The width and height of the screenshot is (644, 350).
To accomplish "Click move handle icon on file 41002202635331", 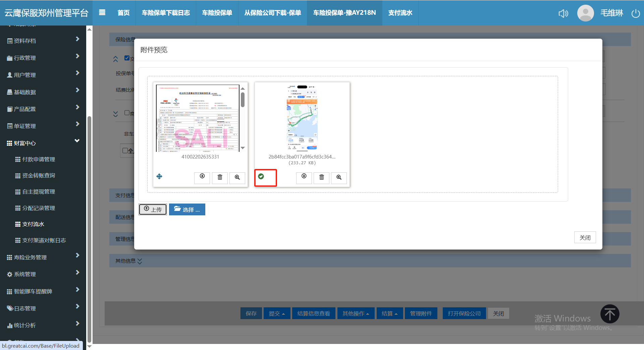I will pos(159,176).
